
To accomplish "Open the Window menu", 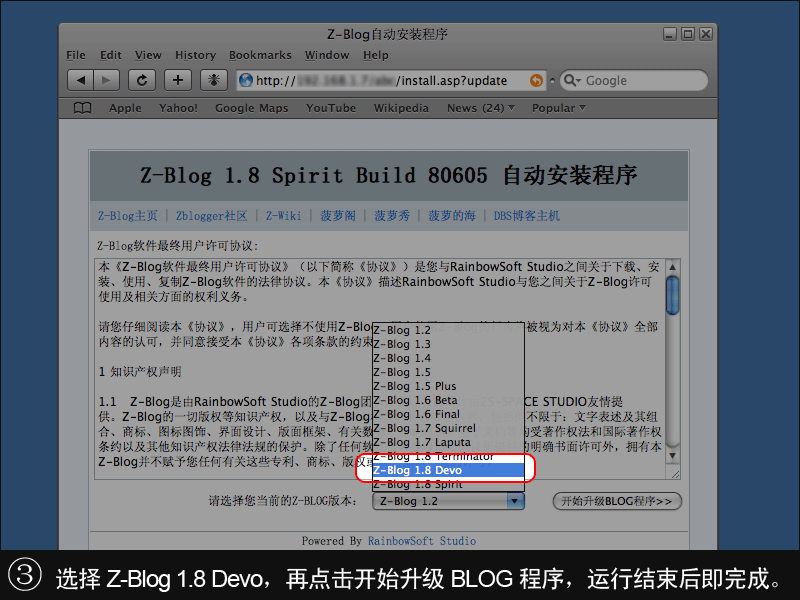I will click(327, 55).
